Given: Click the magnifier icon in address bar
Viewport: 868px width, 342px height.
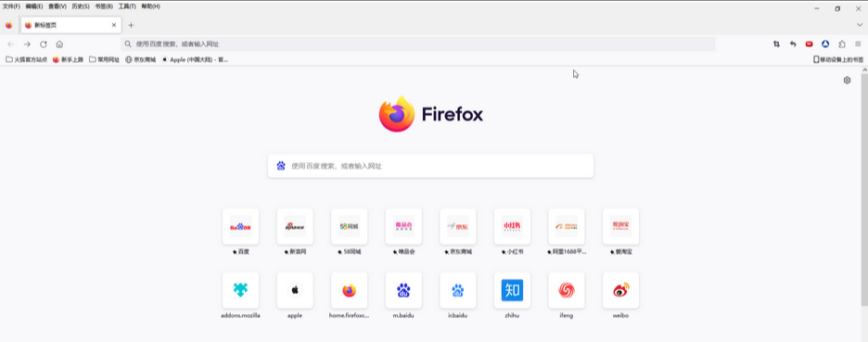Looking at the screenshot, I should 128,44.
